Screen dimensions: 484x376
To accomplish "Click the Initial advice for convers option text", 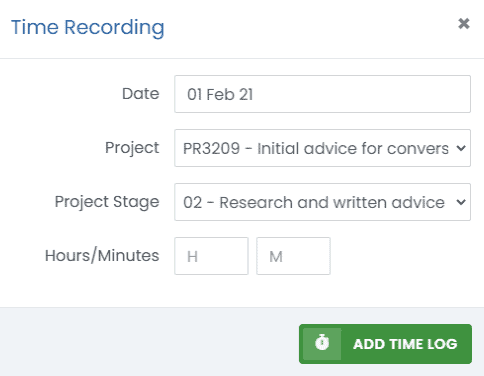I will coord(353,148).
